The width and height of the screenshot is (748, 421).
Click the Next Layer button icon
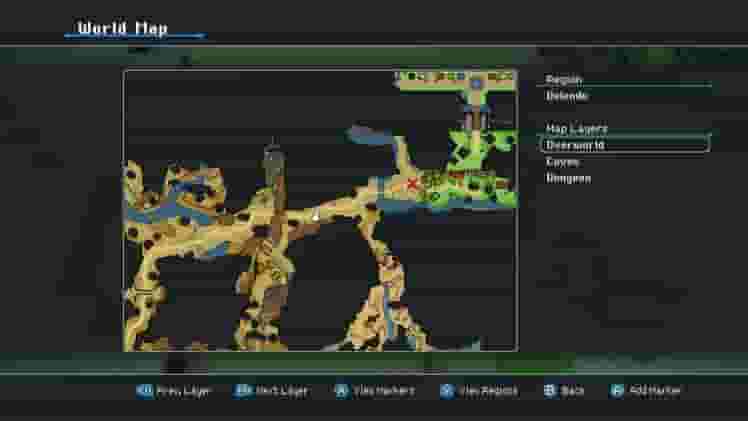pos(242,391)
